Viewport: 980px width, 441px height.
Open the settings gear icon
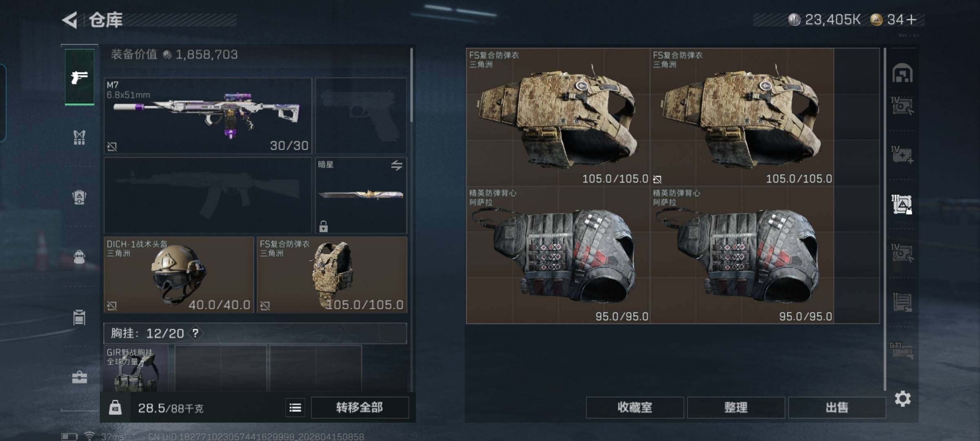click(x=902, y=399)
